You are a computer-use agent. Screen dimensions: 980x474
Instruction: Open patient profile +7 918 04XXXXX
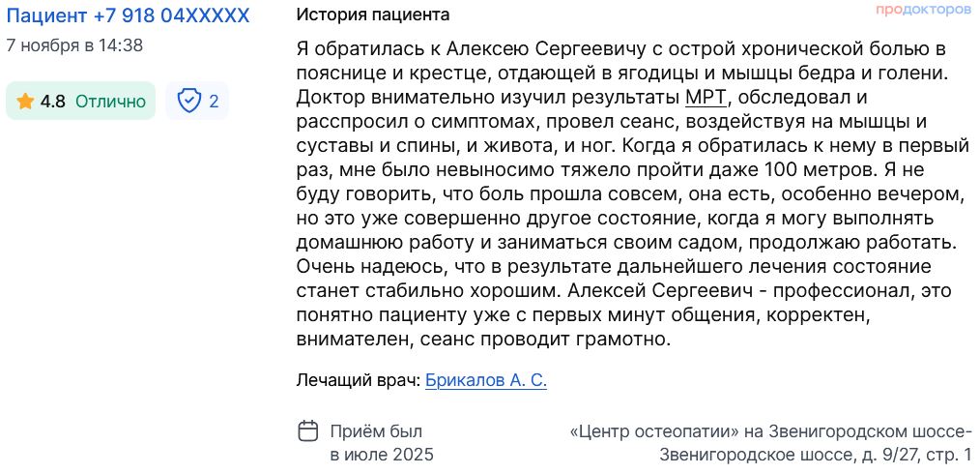point(128,15)
